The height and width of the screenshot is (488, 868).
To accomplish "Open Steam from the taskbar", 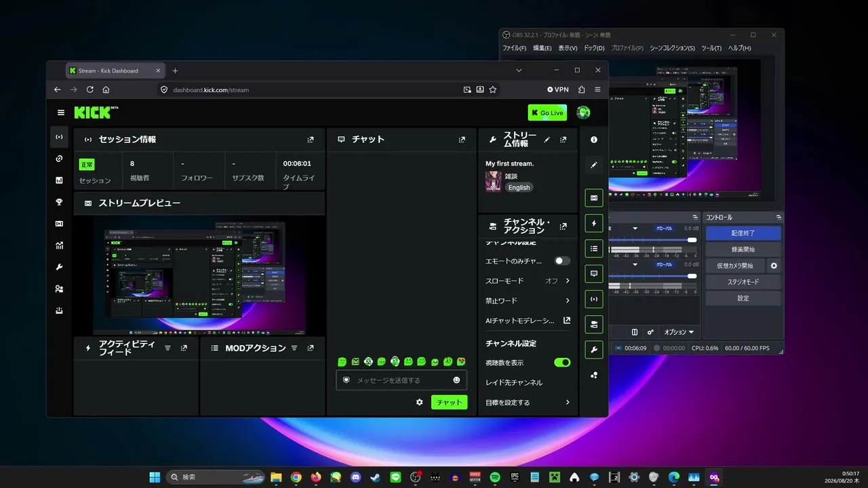I will pos(375,477).
